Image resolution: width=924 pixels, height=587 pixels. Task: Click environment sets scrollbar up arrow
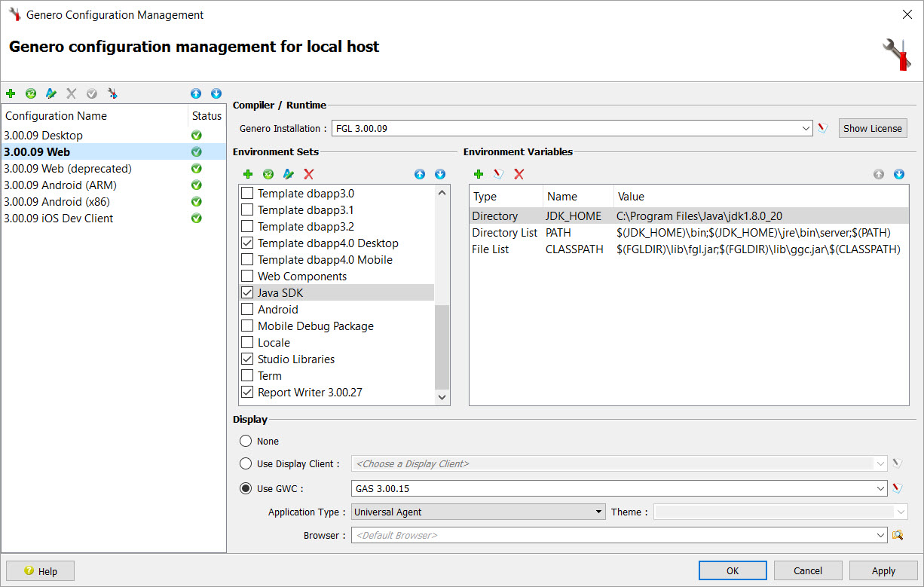pyautogui.click(x=442, y=193)
